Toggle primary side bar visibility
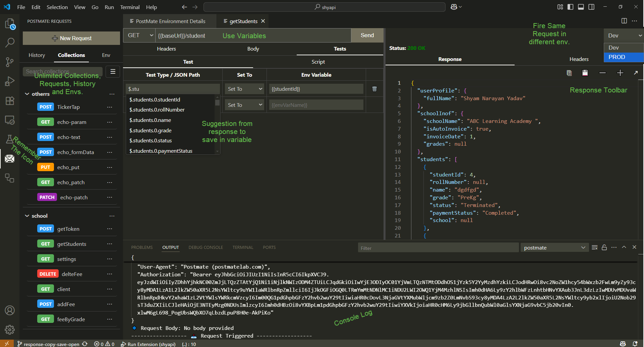The height and width of the screenshot is (347, 644). (x=570, y=7)
